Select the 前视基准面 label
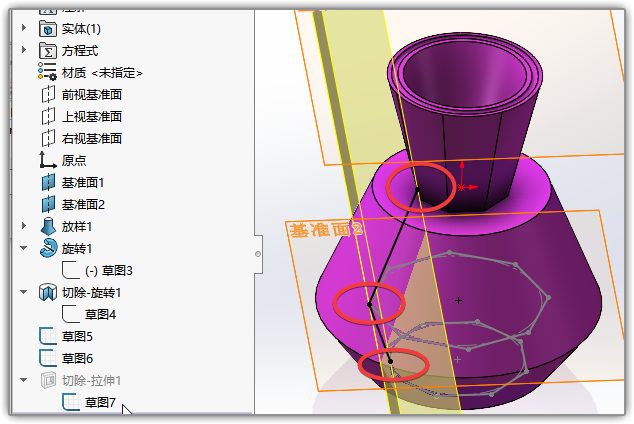Viewport: 634px width, 424px height. 92,95
